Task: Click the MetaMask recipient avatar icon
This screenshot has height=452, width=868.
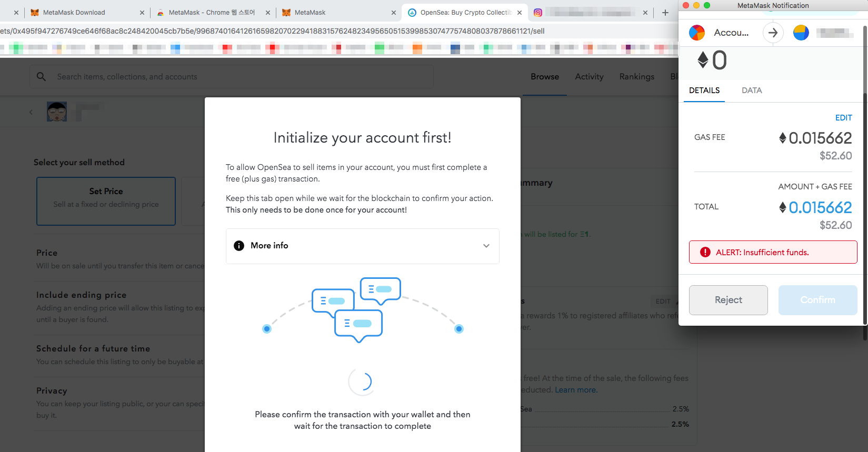Action: [x=801, y=33]
